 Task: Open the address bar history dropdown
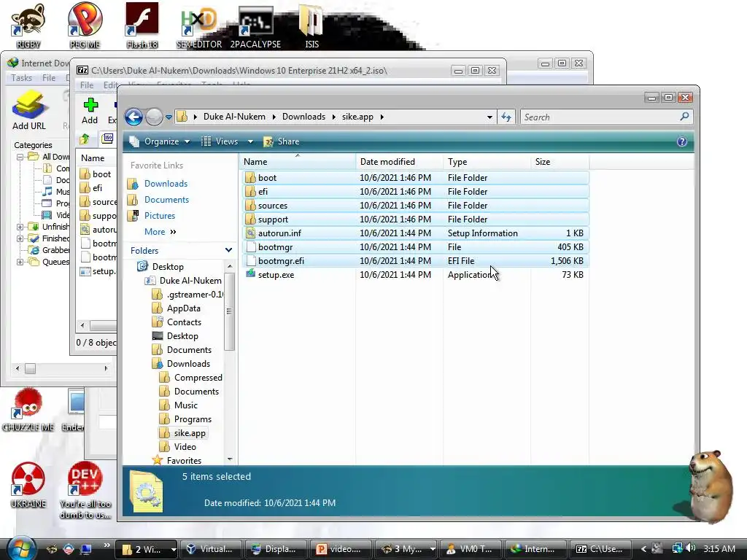[x=489, y=117]
